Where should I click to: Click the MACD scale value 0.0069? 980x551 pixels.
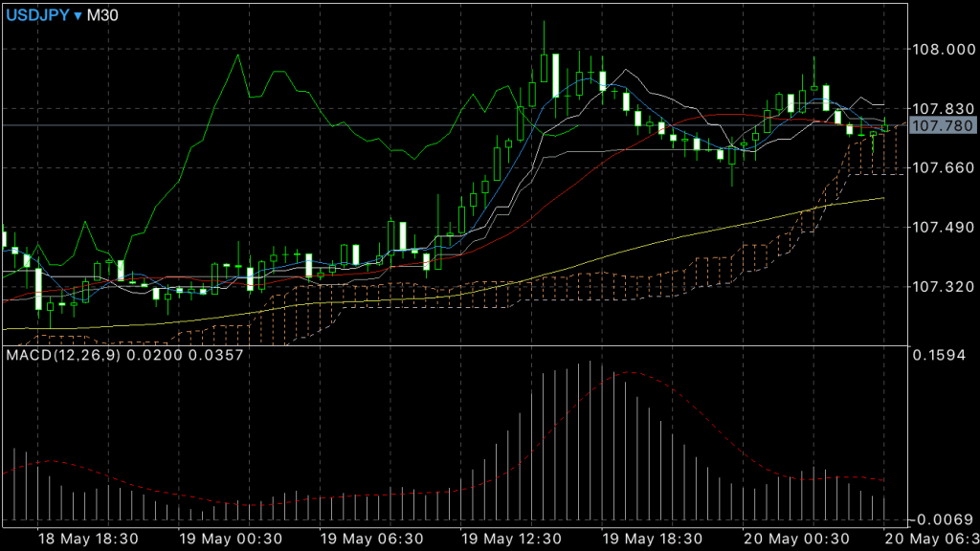[x=944, y=519]
